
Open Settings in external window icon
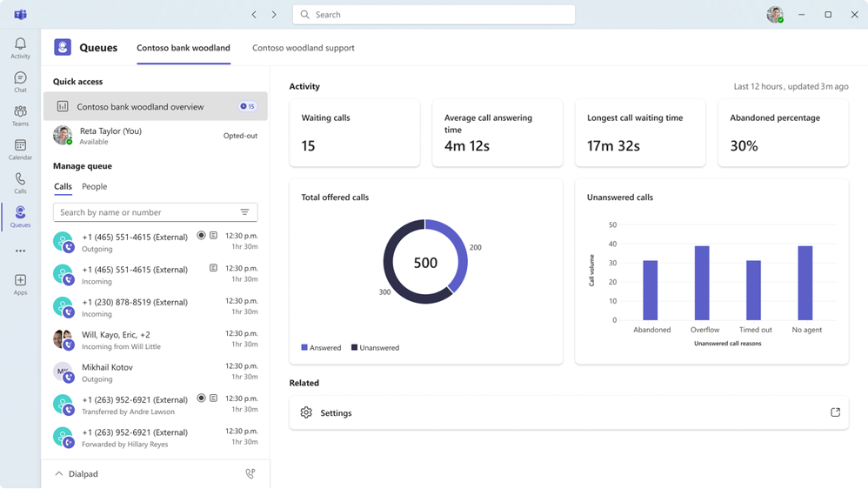click(x=835, y=412)
